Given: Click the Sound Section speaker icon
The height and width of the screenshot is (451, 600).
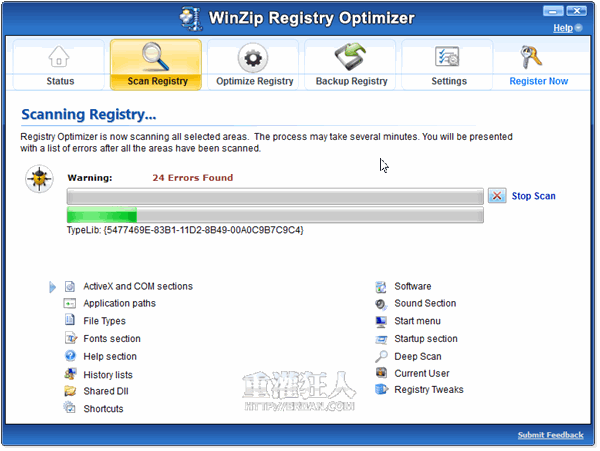Looking at the screenshot, I should (381, 303).
